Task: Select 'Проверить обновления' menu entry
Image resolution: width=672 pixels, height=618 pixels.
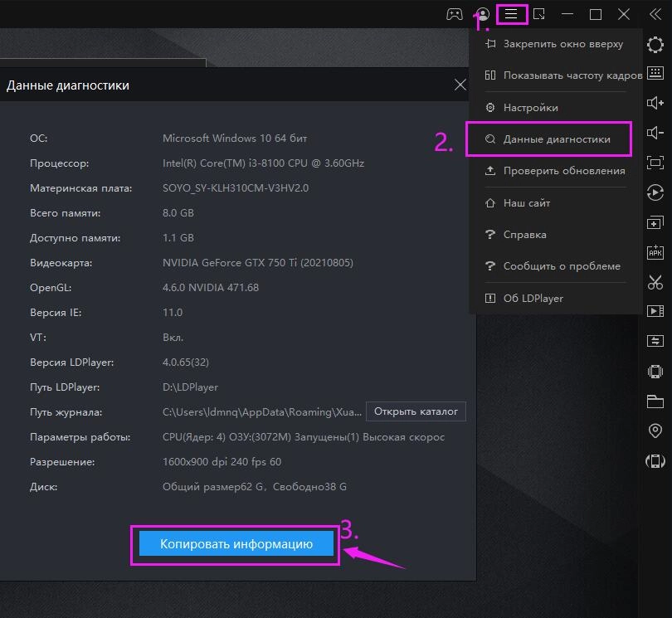Action: click(x=563, y=171)
